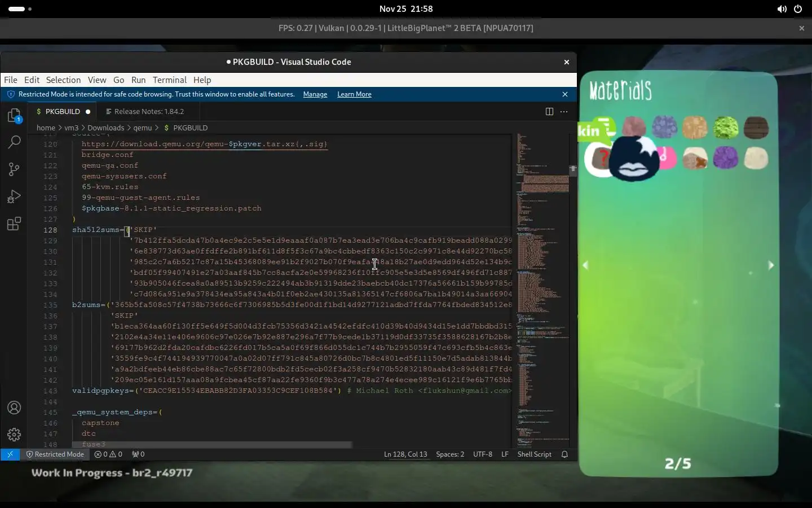Open the editor More Actions ellipsis

point(564,112)
